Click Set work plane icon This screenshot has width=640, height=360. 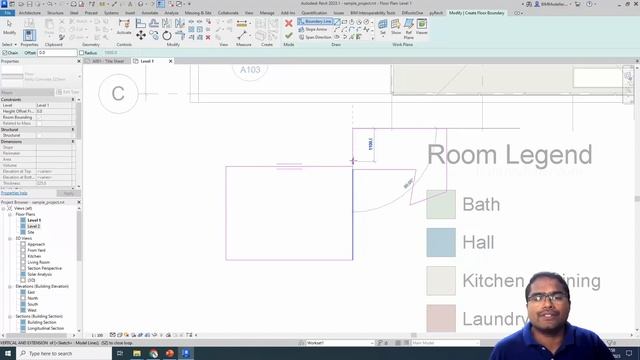click(x=382, y=27)
